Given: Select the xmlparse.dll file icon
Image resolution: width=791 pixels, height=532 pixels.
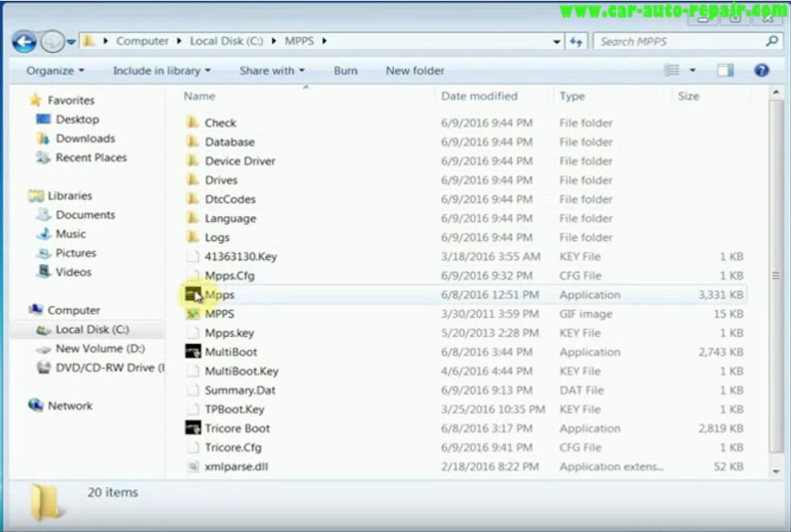Looking at the screenshot, I should point(193,466).
